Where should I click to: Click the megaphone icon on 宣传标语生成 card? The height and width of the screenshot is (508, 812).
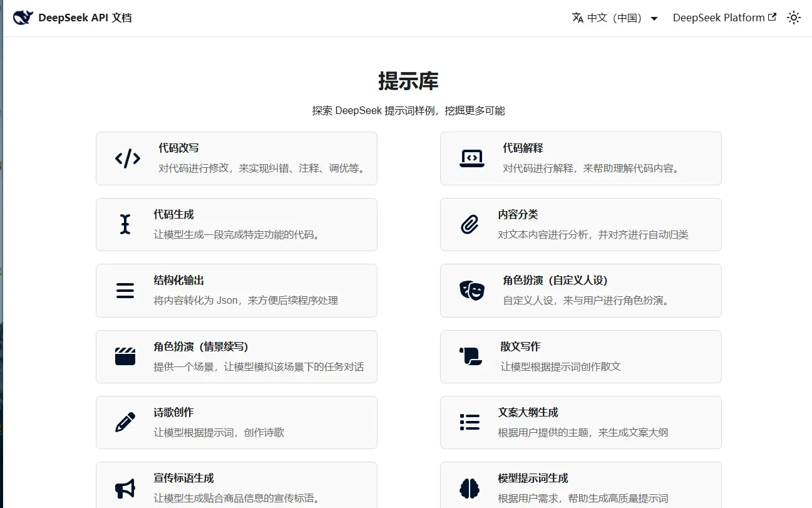tap(125, 488)
